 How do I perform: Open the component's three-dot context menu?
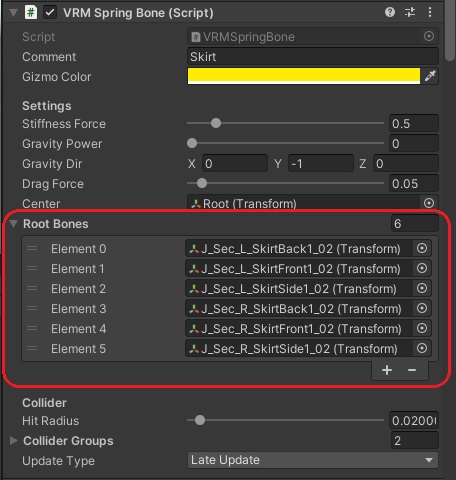[x=430, y=13]
